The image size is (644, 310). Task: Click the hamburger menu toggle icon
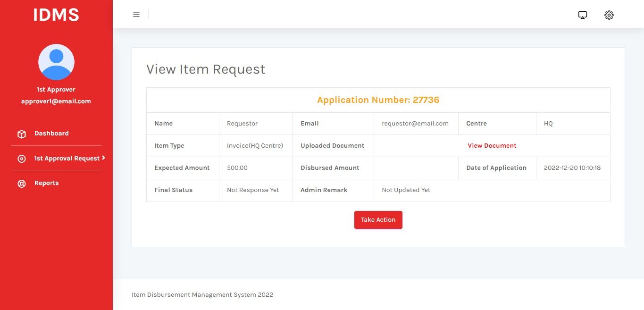click(136, 15)
